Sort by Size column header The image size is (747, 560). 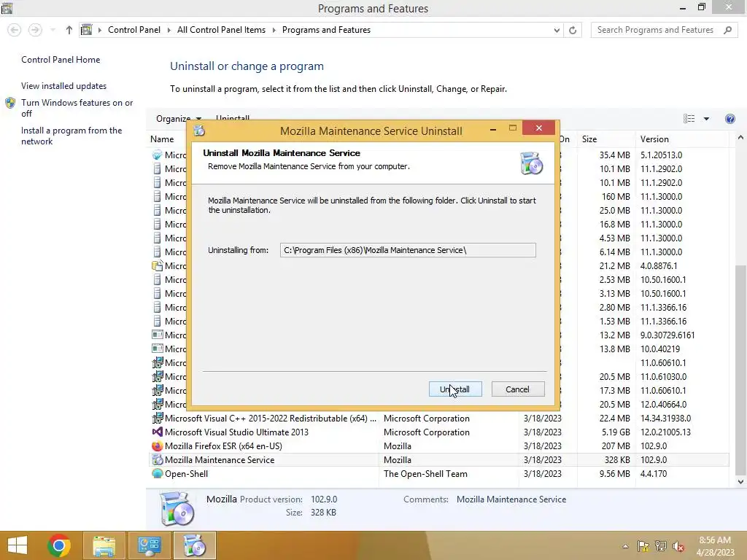pyautogui.click(x=589, y=139)
